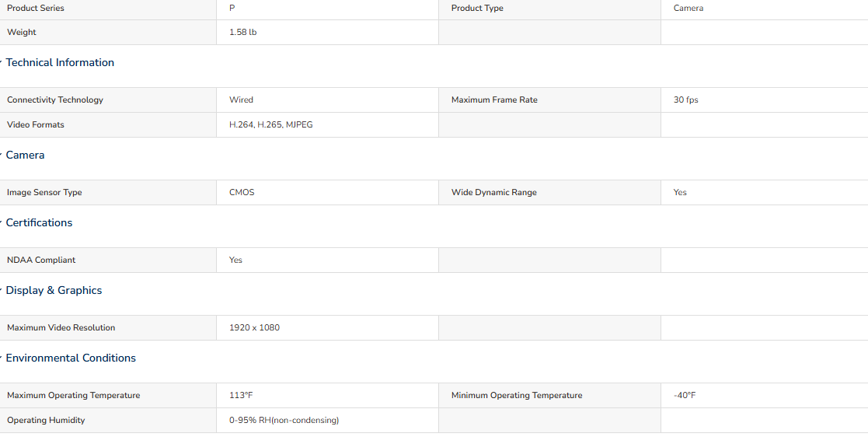868x437 pixels.
Task: Select the Wired connectivity value
Action: coord(241,100)
